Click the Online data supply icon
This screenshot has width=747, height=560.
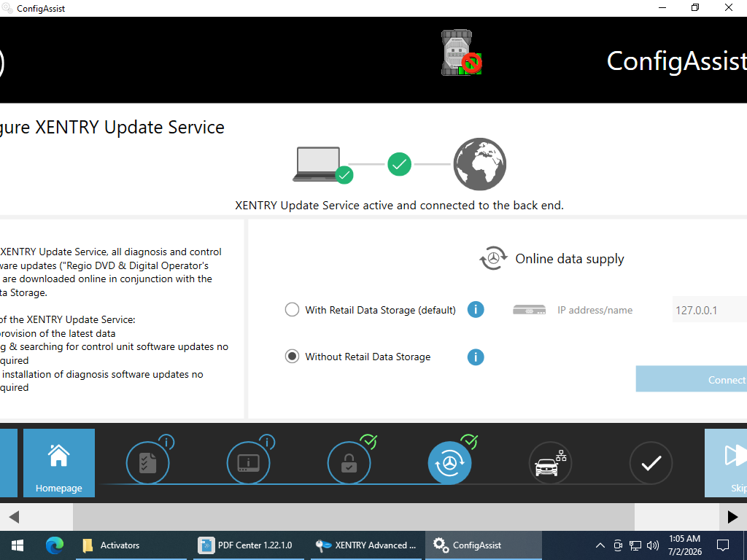click(494, 259)
